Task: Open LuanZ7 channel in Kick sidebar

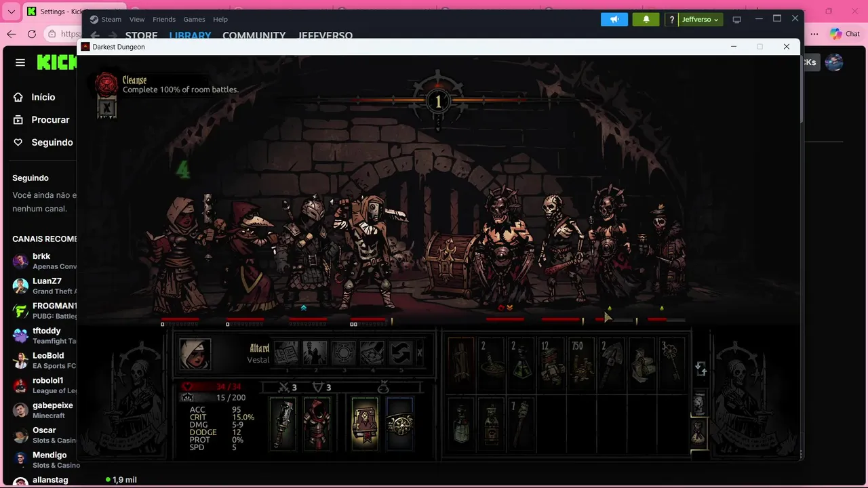Action: [x=44, y=286]
